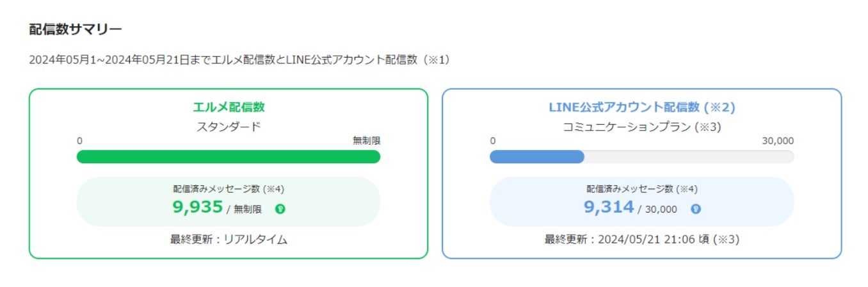Click the green 9,935 message count
The height and width of the screenshot is (287, 868).
click(198, 207)
